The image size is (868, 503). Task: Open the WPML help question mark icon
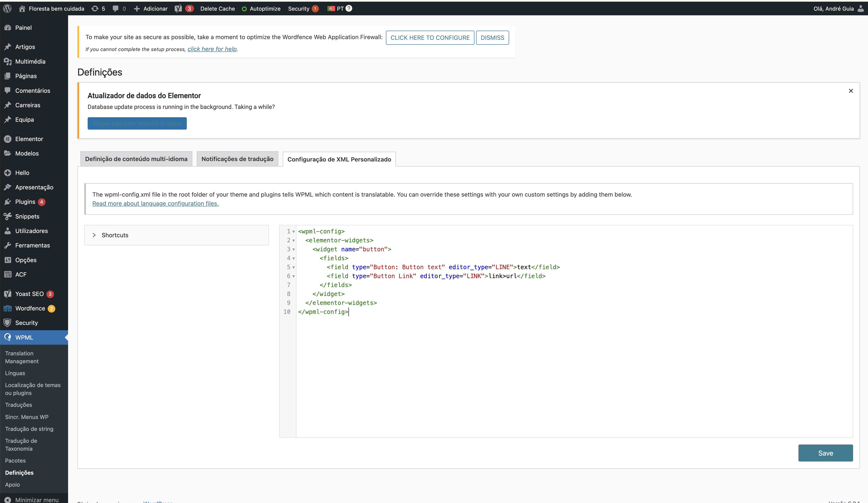[349, 8]
